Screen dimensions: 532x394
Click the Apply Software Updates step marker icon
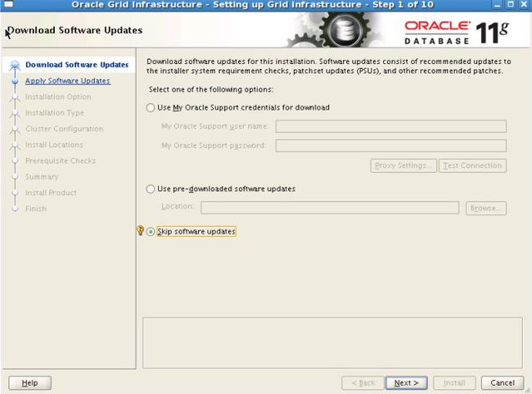(x=15, y=81)
